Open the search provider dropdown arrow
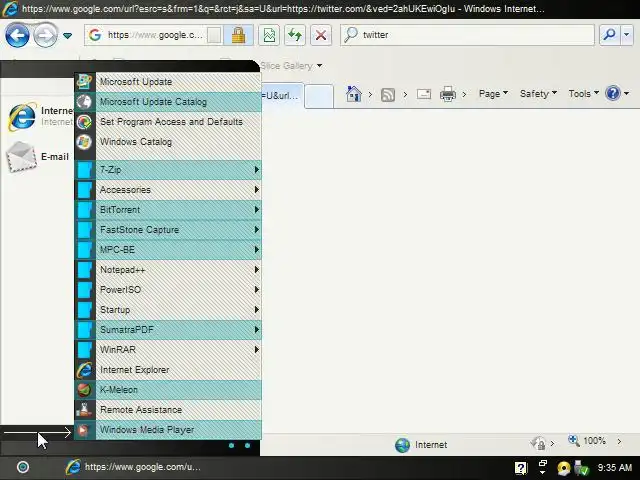 coord(627,35)
